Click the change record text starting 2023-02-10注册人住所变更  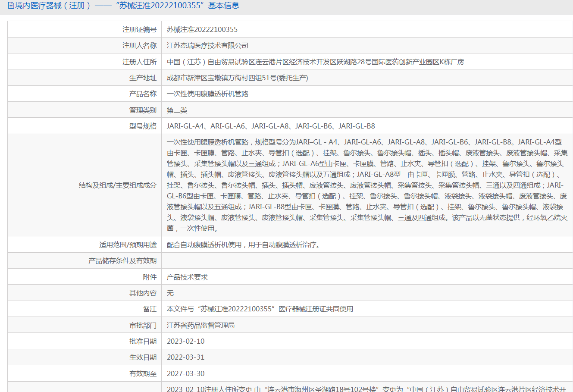tap(366, 389)
